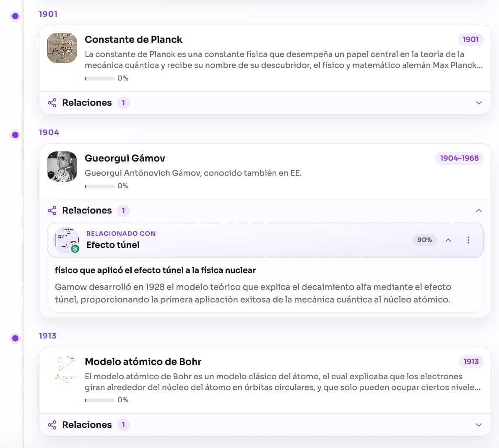Click share icon in Constante de Planck relations
499x448 pixels.
click(x=52, y=103)
